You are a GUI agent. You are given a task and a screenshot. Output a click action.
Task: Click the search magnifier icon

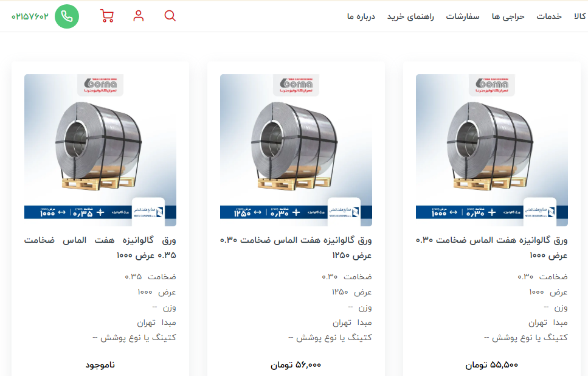coord(170,16)
